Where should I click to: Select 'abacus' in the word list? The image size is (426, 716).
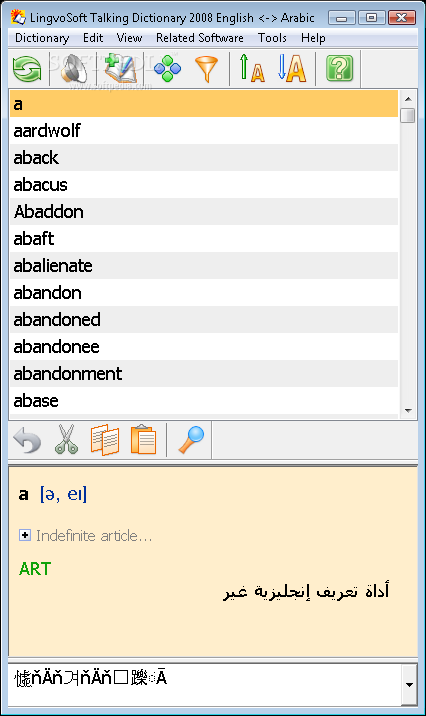(204, 184)
